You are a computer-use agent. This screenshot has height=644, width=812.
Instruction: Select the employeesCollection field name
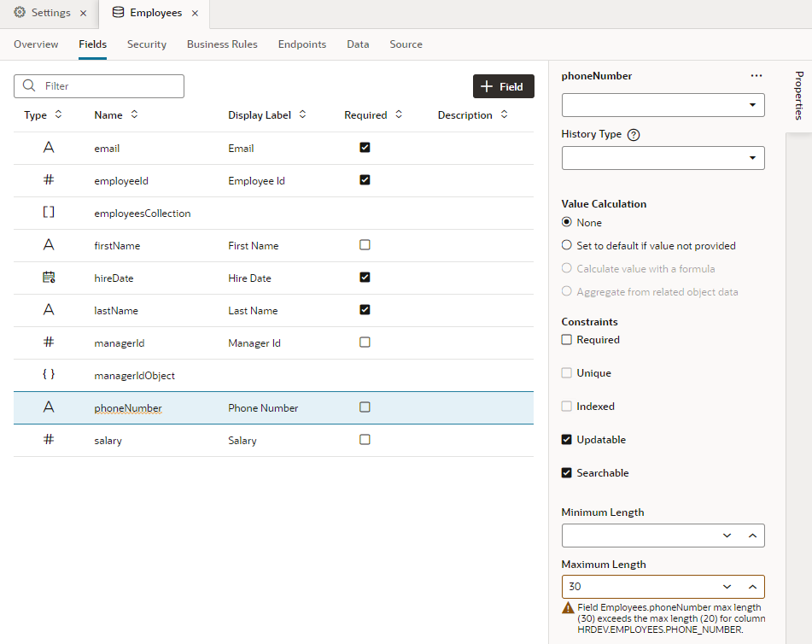[x=143, y=214]
